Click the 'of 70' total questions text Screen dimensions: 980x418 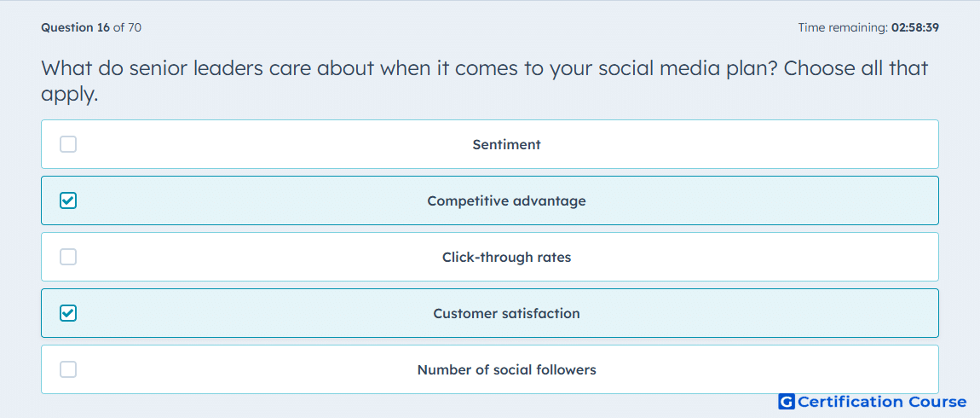127,27
